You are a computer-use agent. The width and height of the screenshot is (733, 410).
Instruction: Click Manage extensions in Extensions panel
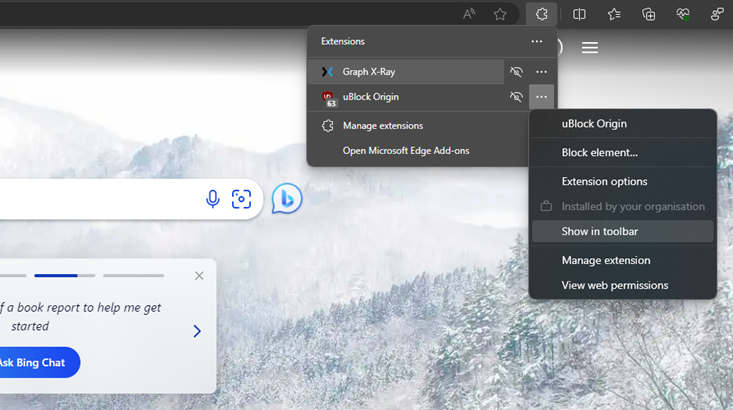383,126
